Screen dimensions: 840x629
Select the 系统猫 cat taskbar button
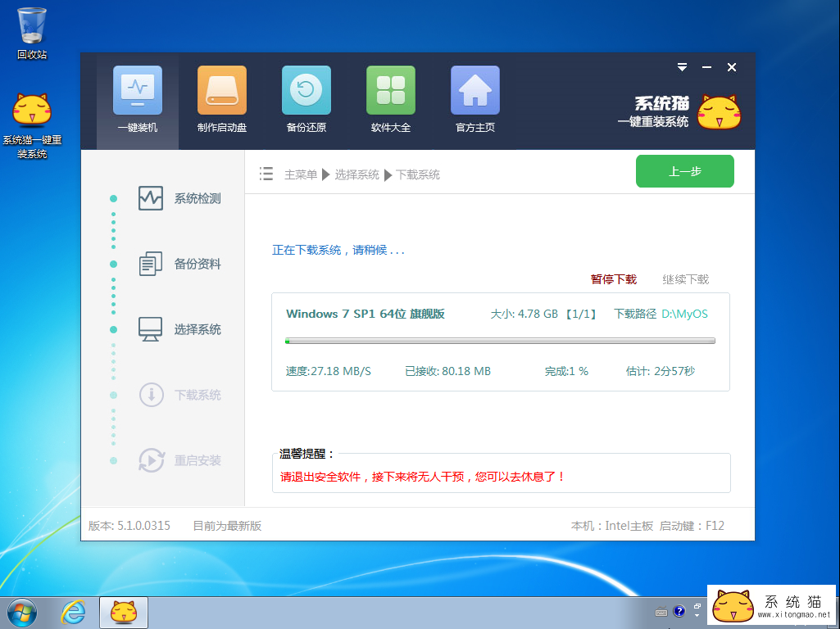point(124,613)
